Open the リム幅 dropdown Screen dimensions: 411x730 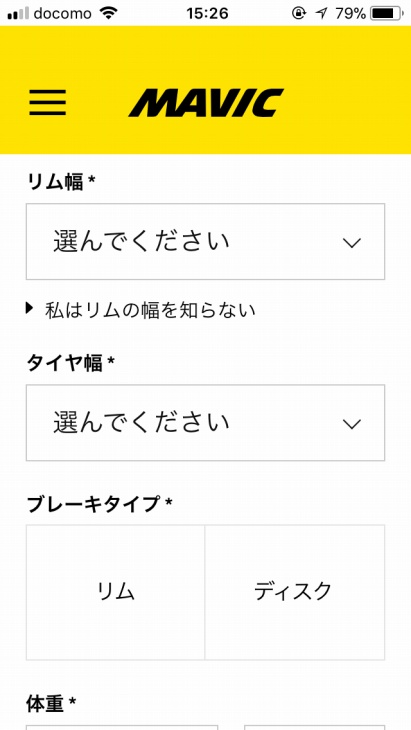point(205,242)
